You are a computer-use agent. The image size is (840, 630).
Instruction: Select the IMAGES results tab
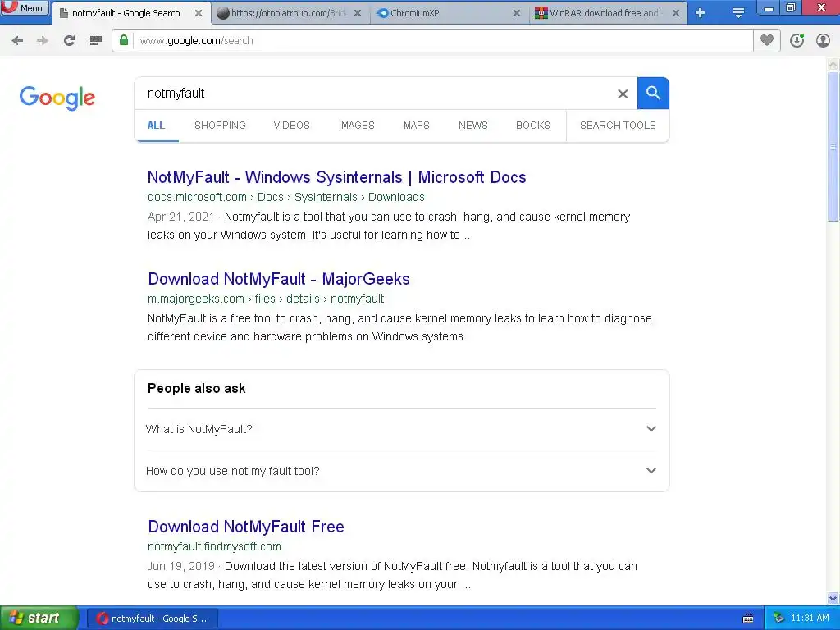[356, 126]
